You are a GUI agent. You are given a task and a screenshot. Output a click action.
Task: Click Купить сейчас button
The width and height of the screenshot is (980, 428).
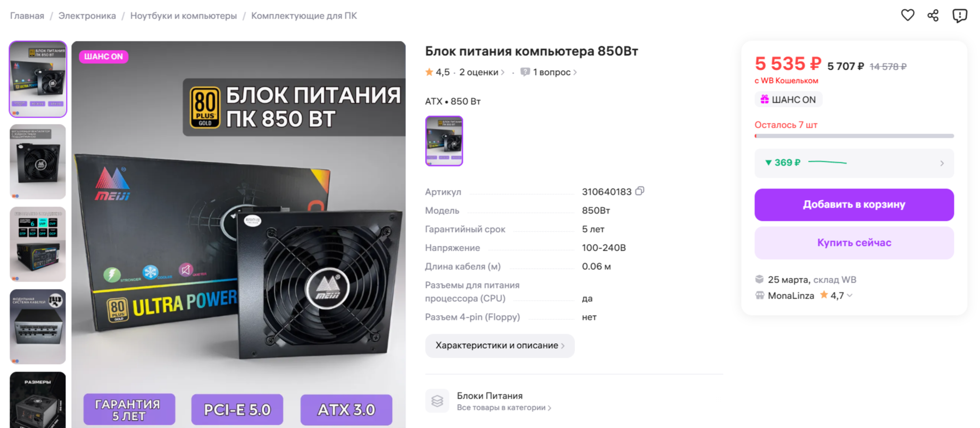(x=854, y=243)
